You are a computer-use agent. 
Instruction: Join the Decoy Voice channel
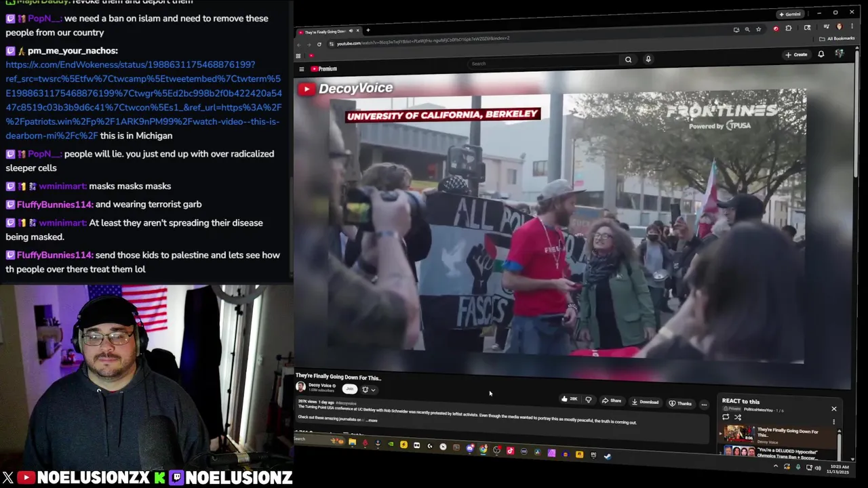coord(349,389)
